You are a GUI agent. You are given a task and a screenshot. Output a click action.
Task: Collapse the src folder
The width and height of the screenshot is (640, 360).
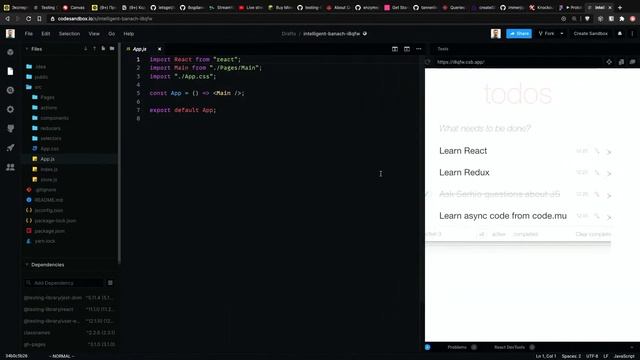coord(33,87)
